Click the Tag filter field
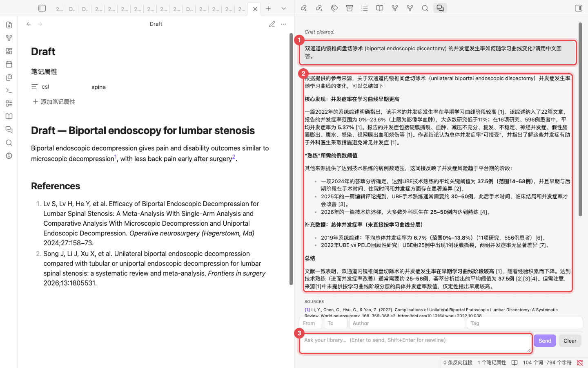Image resolution: width=588 pixels, height=368 pixels. point(525,323)
